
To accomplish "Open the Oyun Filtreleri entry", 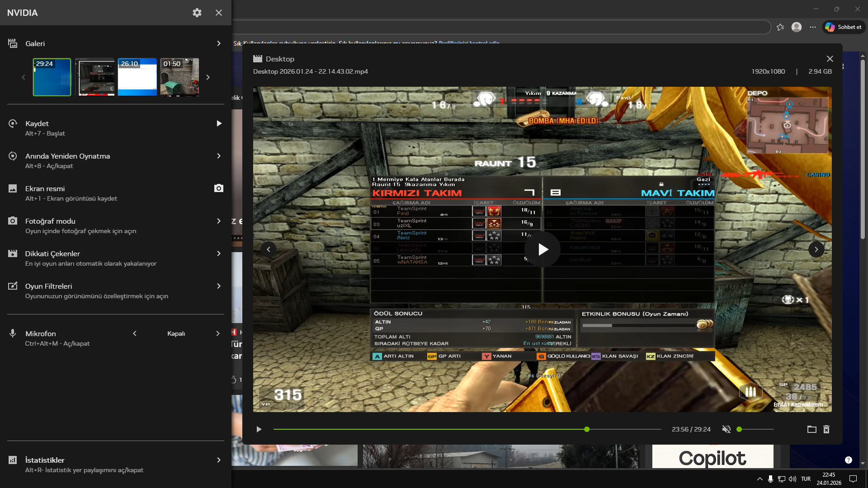I will [x=116, y=291].
